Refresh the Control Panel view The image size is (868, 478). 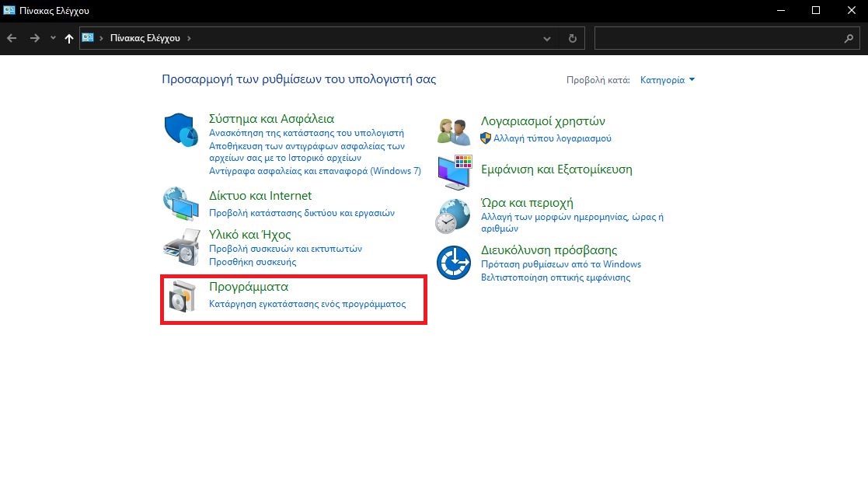573,38
